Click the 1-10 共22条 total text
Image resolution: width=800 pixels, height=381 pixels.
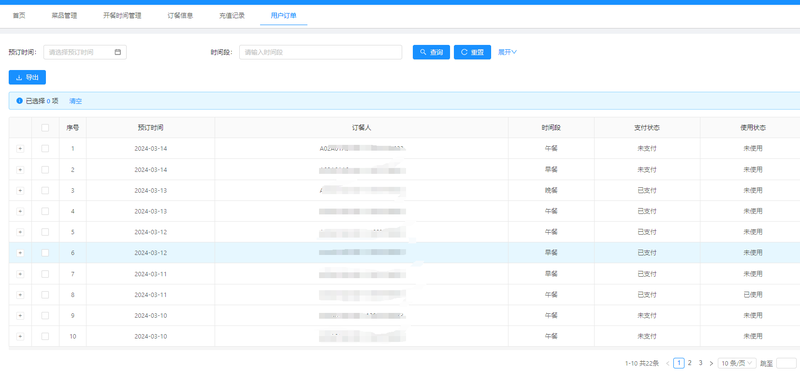click(x=642, y=364)
